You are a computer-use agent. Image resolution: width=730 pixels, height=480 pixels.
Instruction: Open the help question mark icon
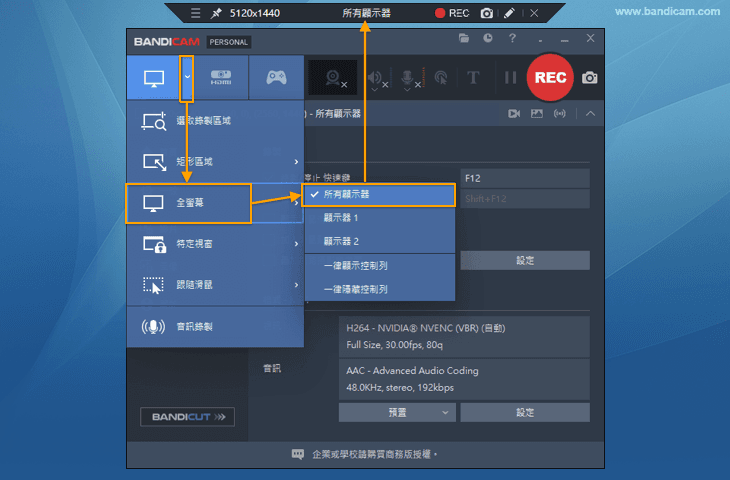[512, 38]
